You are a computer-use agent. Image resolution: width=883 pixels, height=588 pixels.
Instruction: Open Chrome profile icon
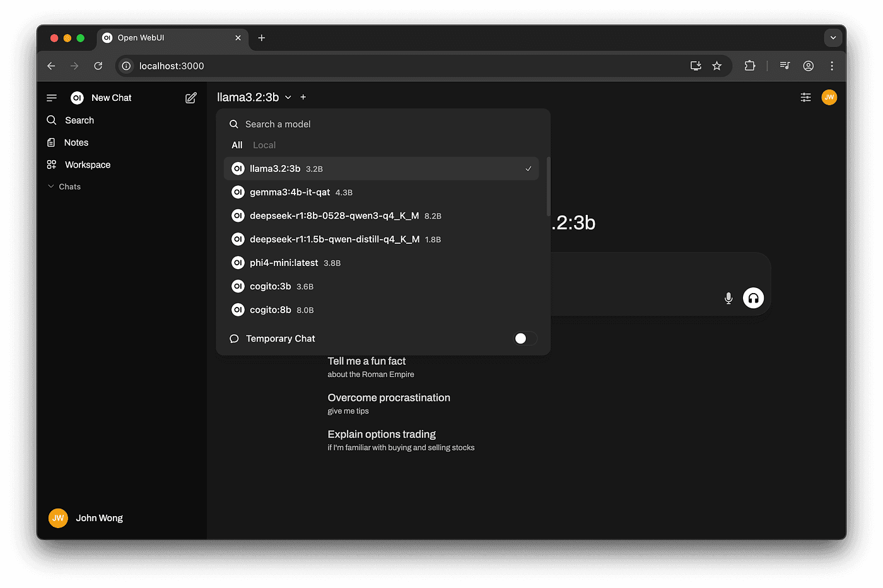[809, 66]
